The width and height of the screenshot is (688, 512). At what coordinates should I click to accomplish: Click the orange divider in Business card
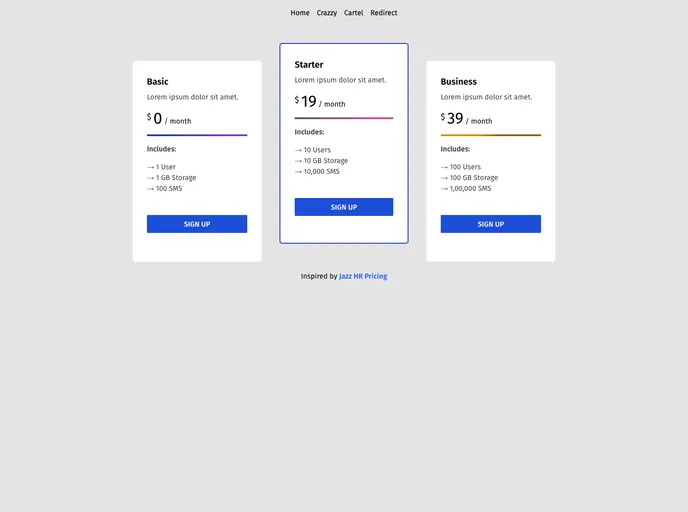coord(491,135)
